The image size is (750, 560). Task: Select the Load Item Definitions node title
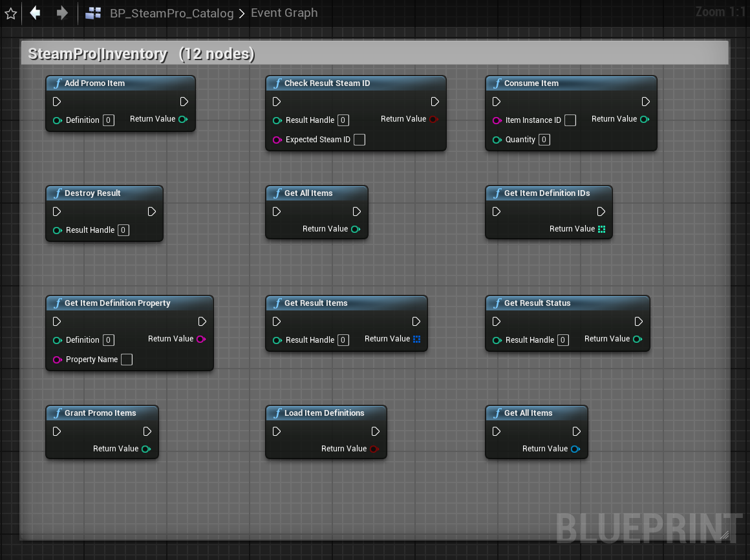click(325, 413)
